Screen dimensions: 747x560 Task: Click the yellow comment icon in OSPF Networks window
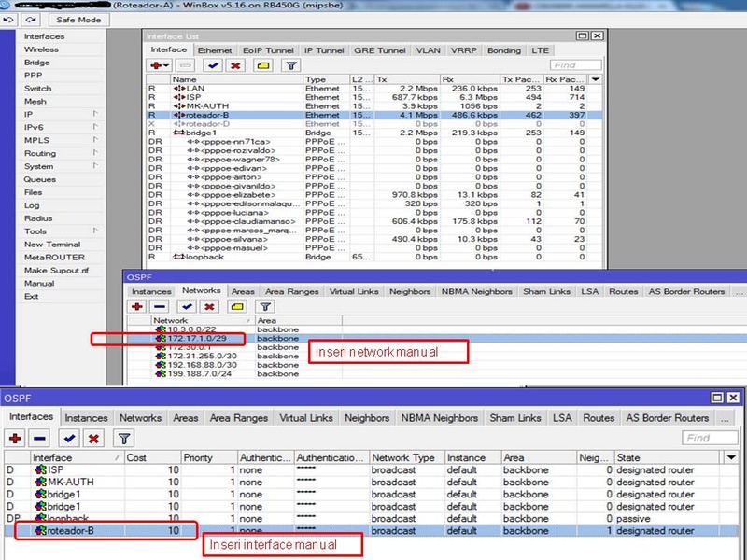click(x=237, y=306)
